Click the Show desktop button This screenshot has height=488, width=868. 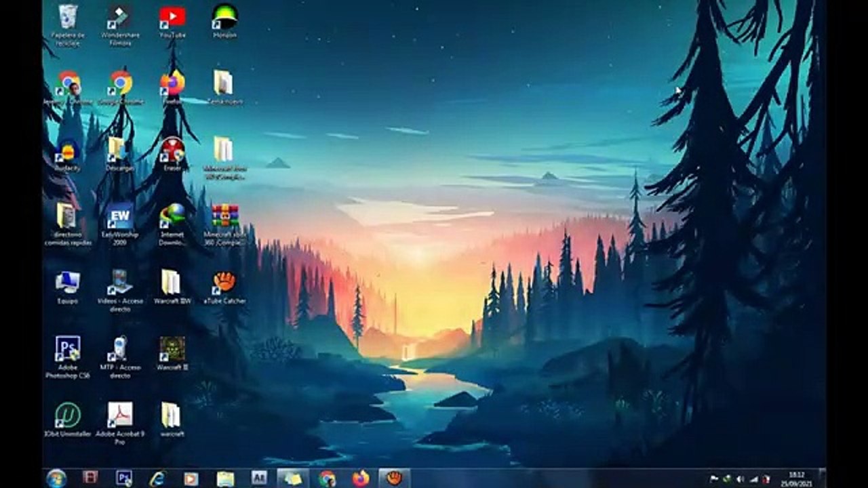(x=822, y=478)
